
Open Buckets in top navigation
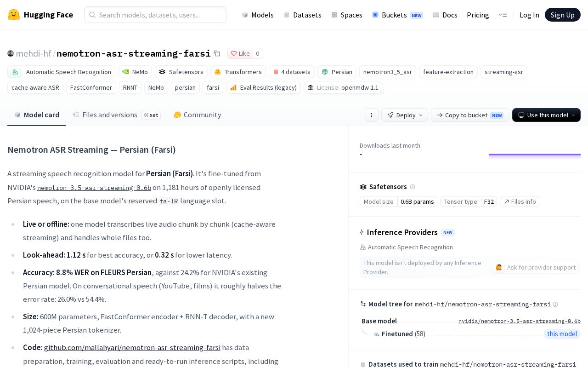coord(397,15)
